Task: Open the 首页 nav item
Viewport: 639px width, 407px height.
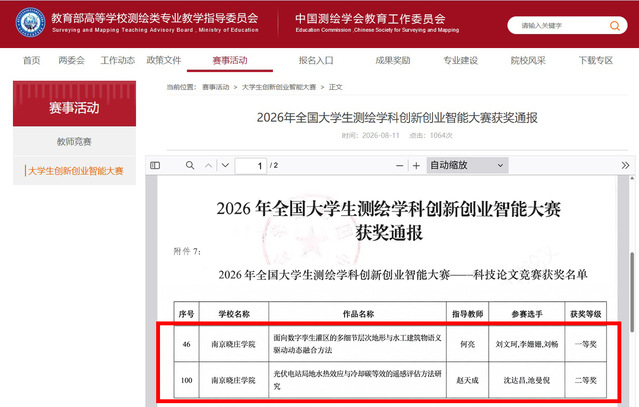Action: coord(31,60)
